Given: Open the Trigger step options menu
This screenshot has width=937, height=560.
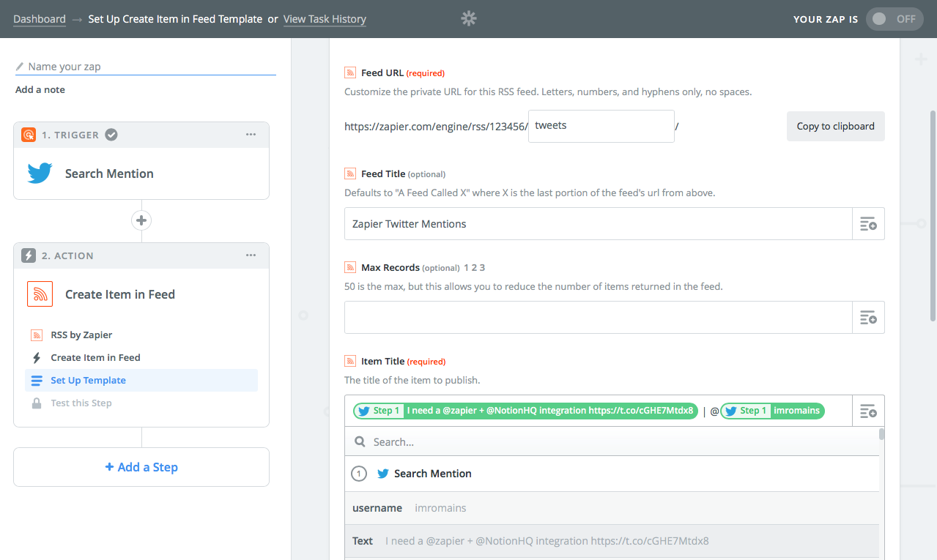Looking at the screenshot, I should (x=251, y=134).
